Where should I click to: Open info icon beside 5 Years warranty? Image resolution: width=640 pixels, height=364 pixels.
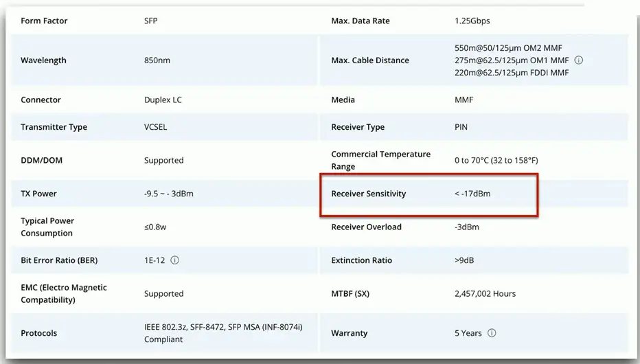492,333
